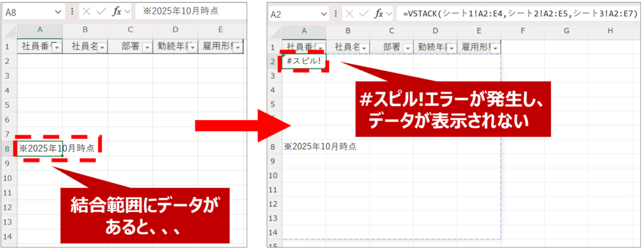Screen dimensions: 644x250
Task: Select row 2 header in right sheet
Action: coord(274,62)
